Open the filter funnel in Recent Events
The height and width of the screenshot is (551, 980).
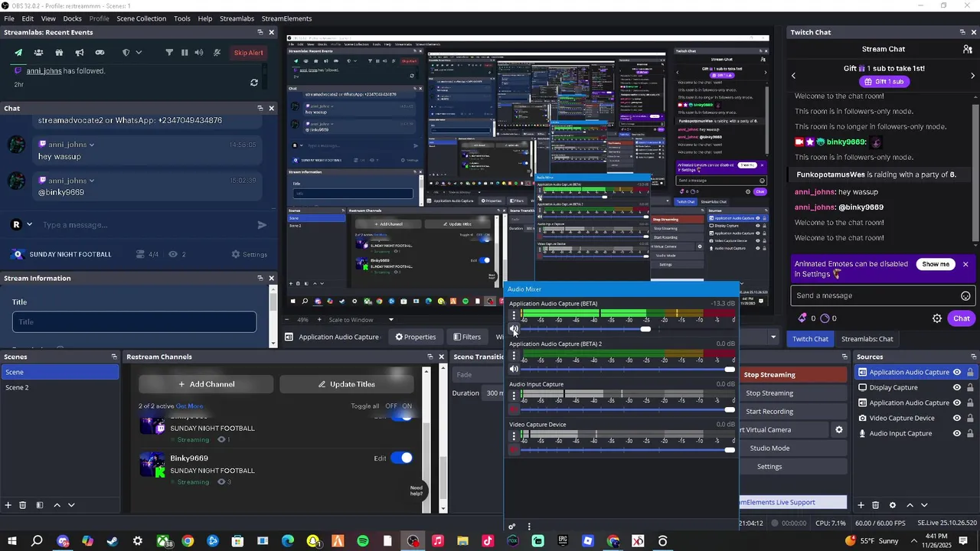(169, 53)
